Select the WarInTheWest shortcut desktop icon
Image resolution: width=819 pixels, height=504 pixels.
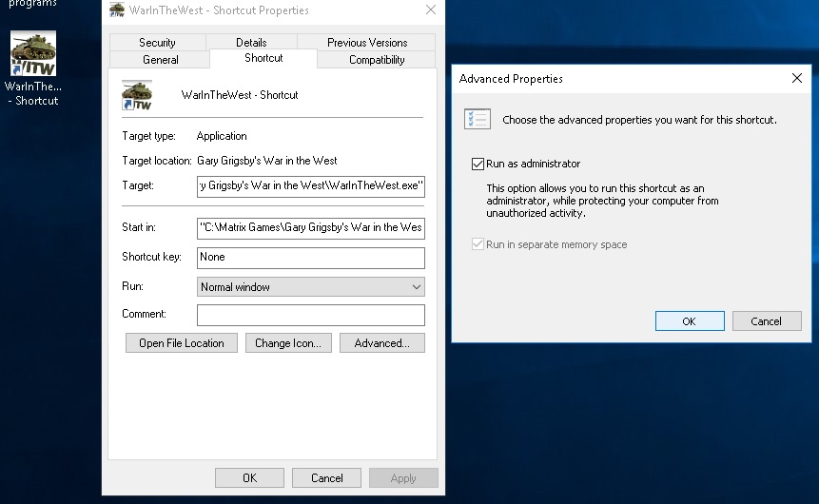pyautogui.click(x=33, y=68)
